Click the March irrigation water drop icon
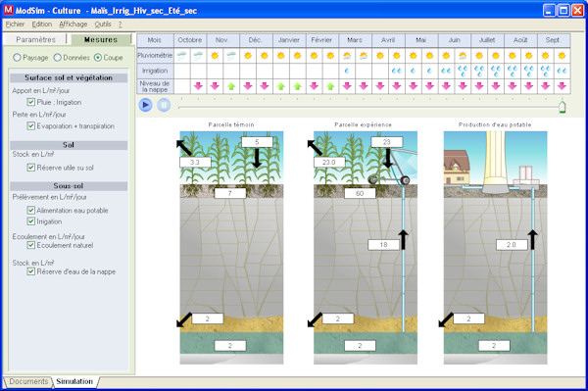This screenshot has width=588, height=391. pos(347,71)
